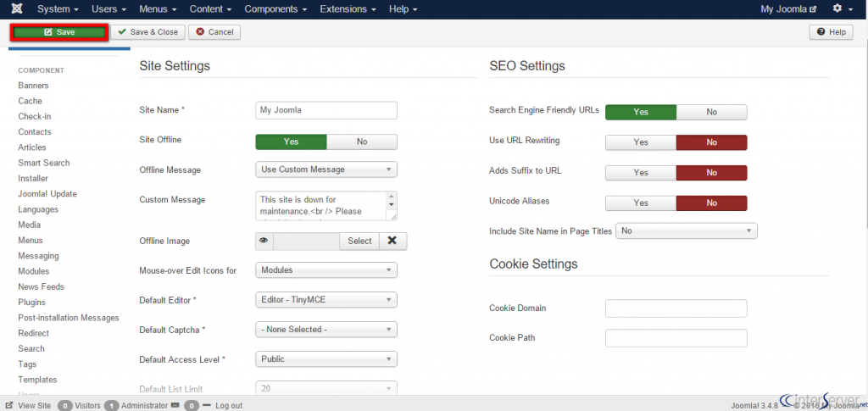This screenshot has height=411, width=868.
Task: Click the Custom Message text area
Action: 326,206
